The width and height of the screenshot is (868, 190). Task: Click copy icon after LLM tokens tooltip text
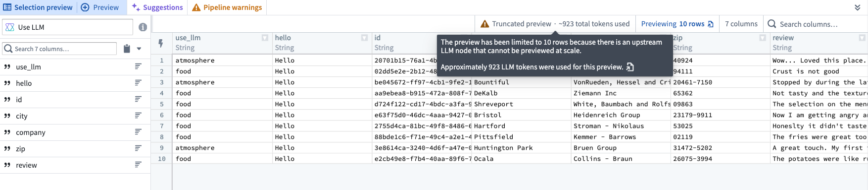[630, 67]
